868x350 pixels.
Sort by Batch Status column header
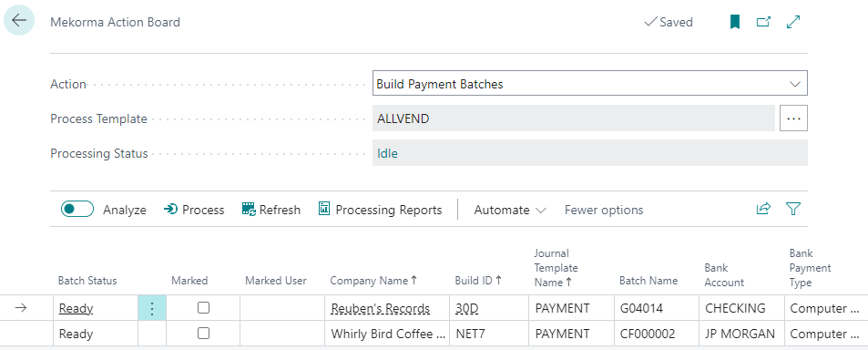coord(87,281)
